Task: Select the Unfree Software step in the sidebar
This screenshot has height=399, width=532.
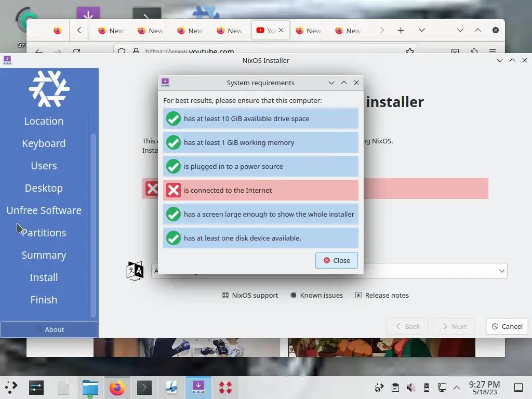Action: point(44,211)
